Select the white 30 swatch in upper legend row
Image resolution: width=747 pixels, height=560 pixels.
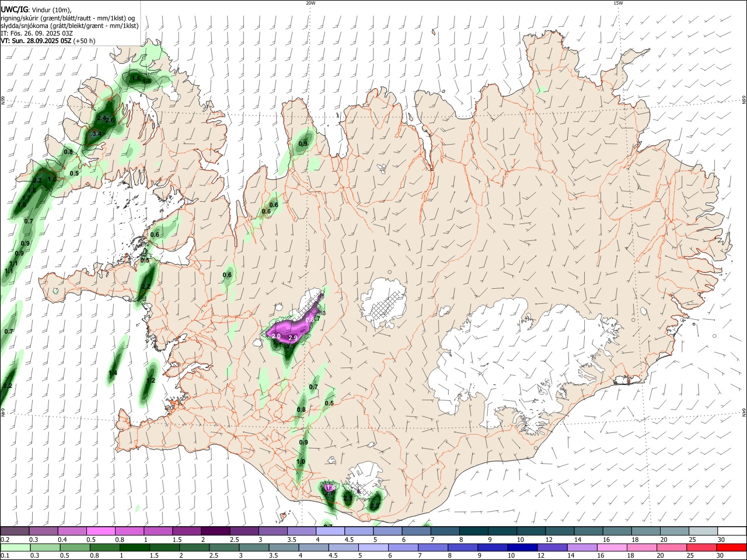pos(731,531)
